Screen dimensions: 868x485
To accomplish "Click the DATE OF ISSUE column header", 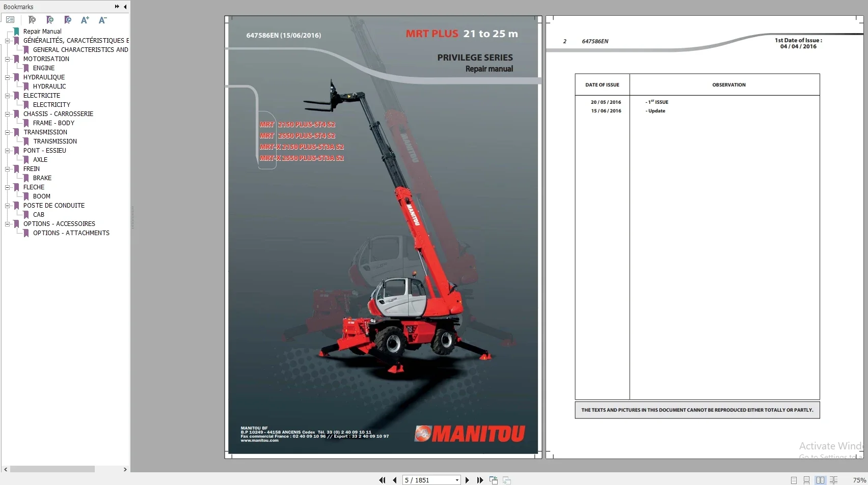I will coord(602,85).
